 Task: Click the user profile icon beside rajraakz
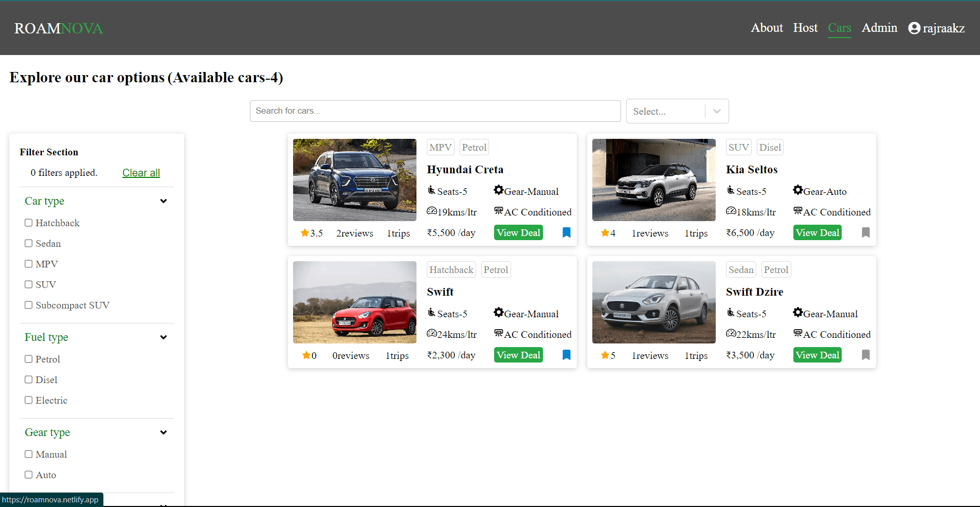pos(914,28)
